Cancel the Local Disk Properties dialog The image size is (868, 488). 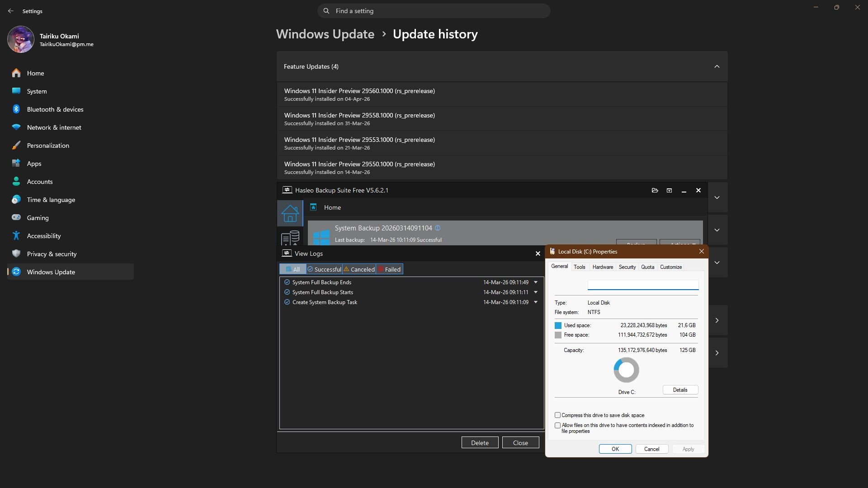[651, 449]
